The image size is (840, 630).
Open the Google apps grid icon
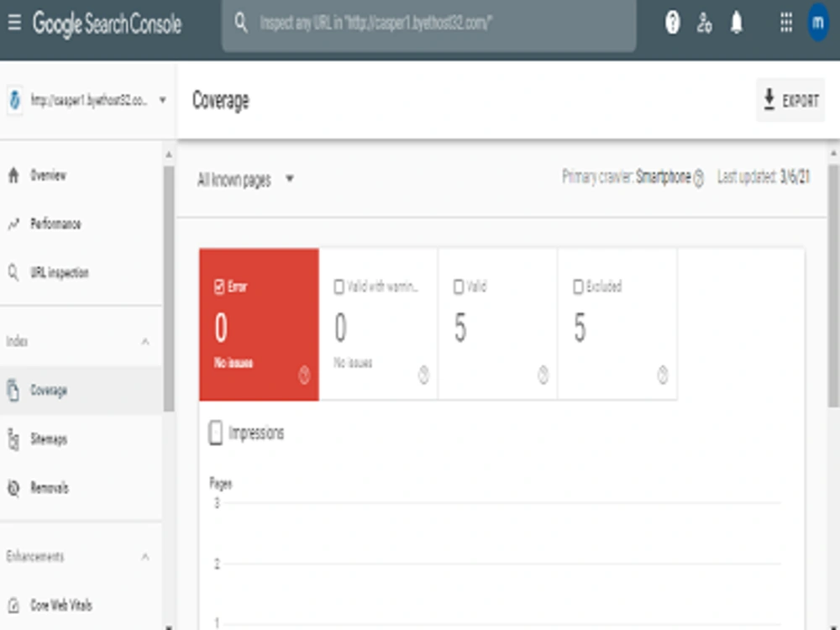(786, 23)
